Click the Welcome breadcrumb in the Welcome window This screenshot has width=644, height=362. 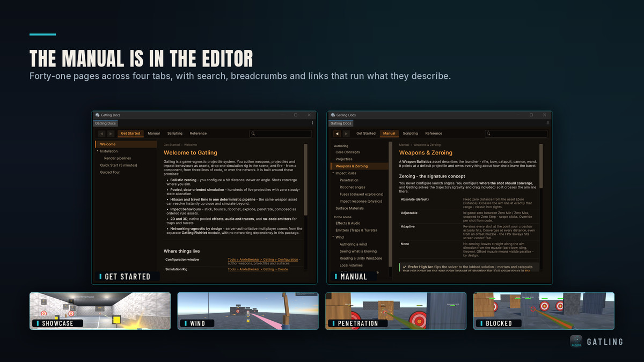pyautogui.click(x=191, y=145)
